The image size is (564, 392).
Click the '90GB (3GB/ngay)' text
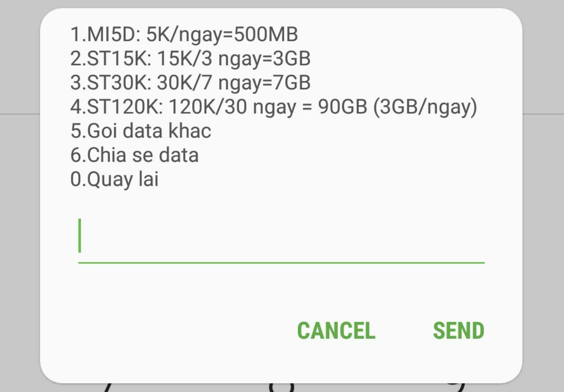[397, 107]
